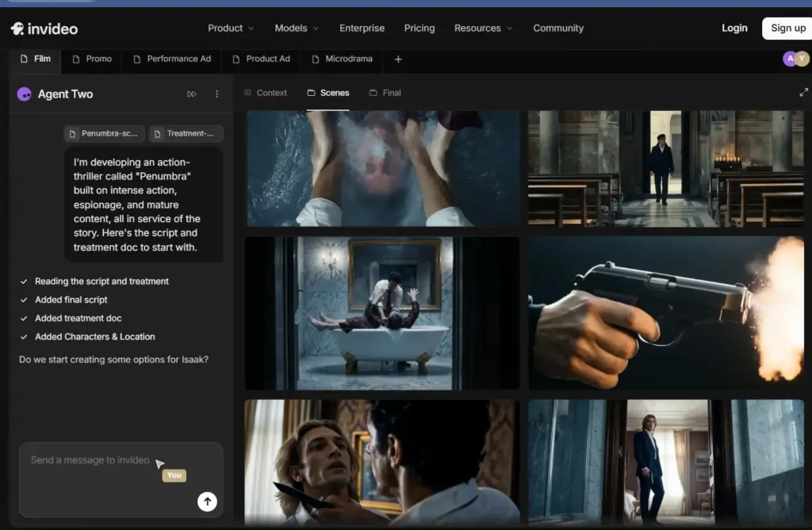Screen dimensions: 812x530
Task: Open the Final tab
Action: click(385, 93)
